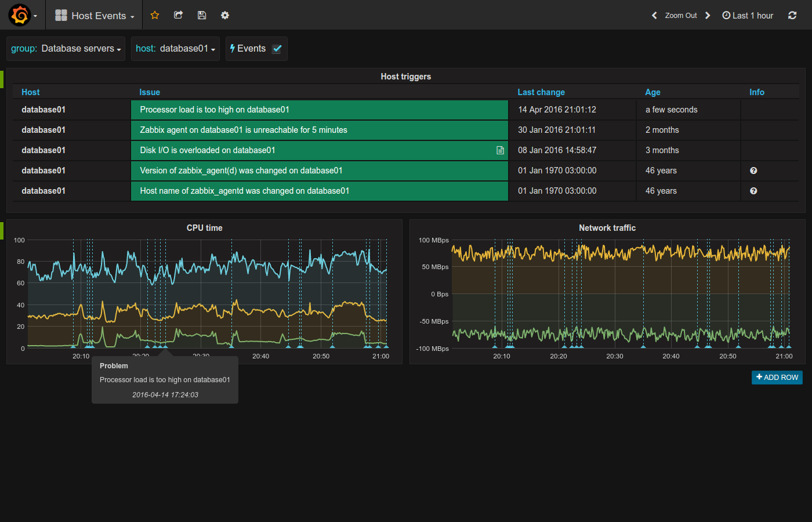The image size is (812, 522).
Task: Open dashboard settings gear icon
Action: (x=225, y=15)
